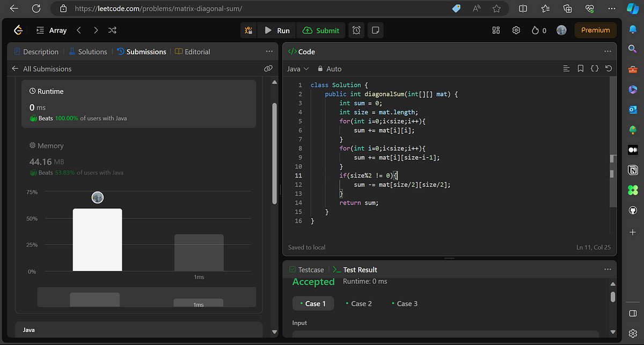The image size is (644, 345).
Task: Click the lower minimap 1ms bar
Action: 199,303
